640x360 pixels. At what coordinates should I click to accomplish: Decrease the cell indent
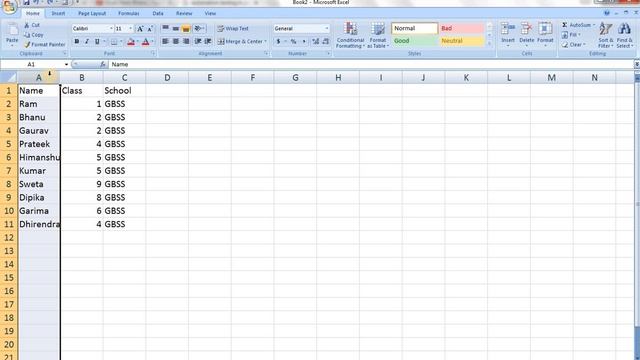[198, 42]
